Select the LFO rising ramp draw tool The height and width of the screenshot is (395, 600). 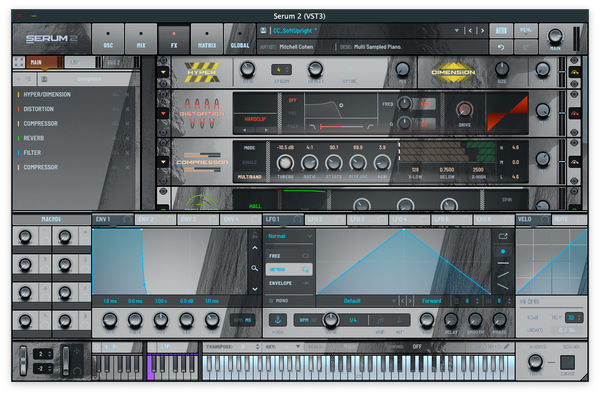(x=503, y=274)
